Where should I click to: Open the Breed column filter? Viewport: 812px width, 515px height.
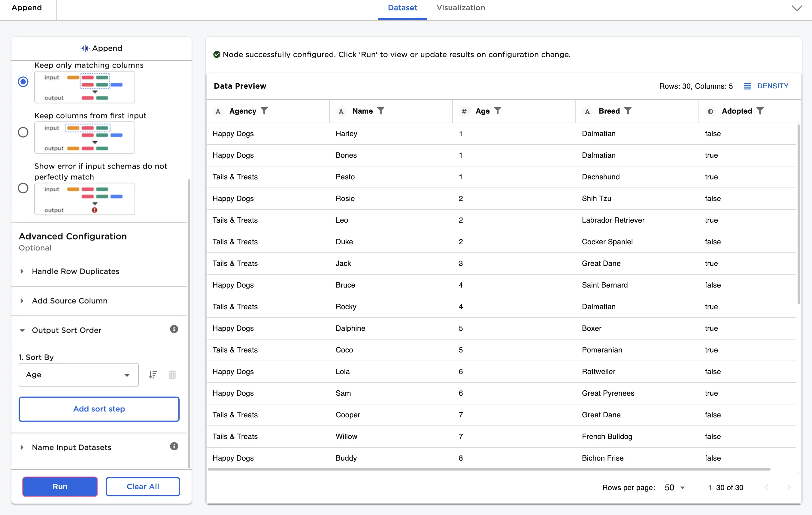click(x=628, y=111)
